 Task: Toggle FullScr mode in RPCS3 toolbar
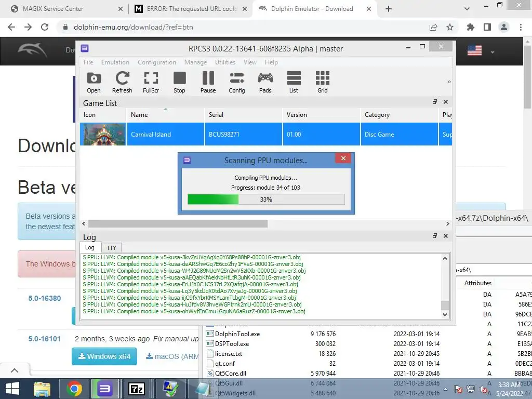(151, 82)
